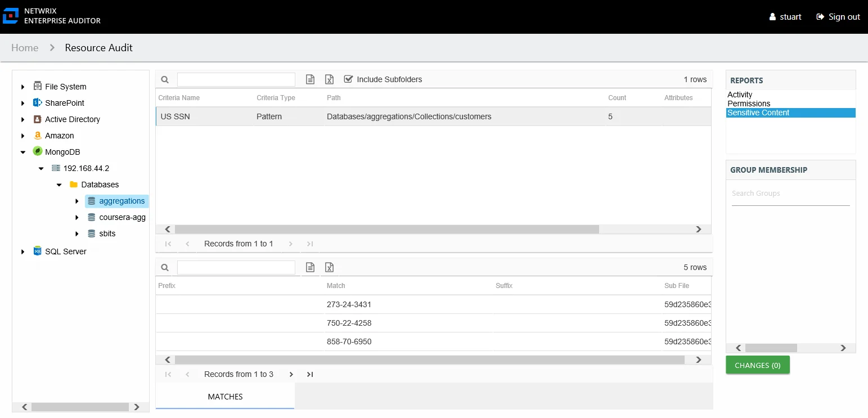Click the matches grid horizontal scrollbar thumb
The height and width of the screenshot is (418, 868).
pyautogui.click(x=430, y=359)
